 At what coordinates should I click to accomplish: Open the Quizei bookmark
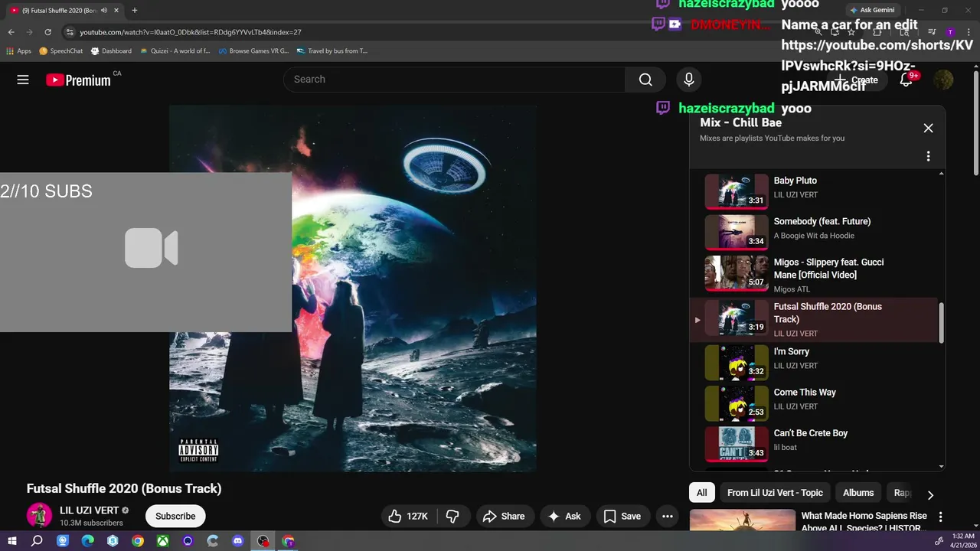pyautogui.click(x=175, y=51)
